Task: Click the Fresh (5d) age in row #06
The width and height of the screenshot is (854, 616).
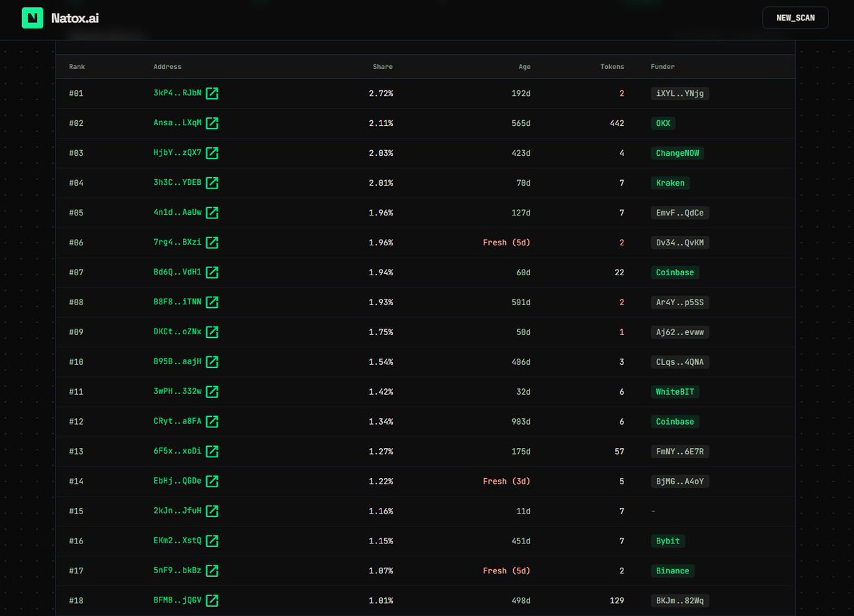Action: (507, 243)
